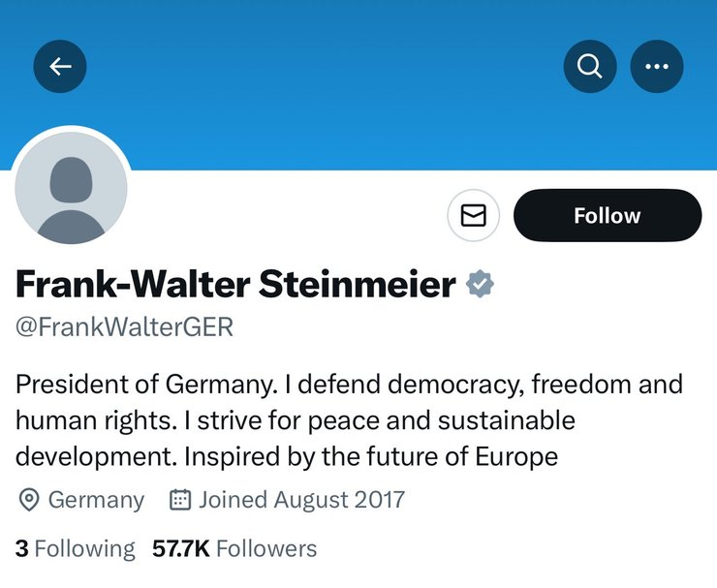Click the location pin icon

pyautogui.click(x=29, y=500)
